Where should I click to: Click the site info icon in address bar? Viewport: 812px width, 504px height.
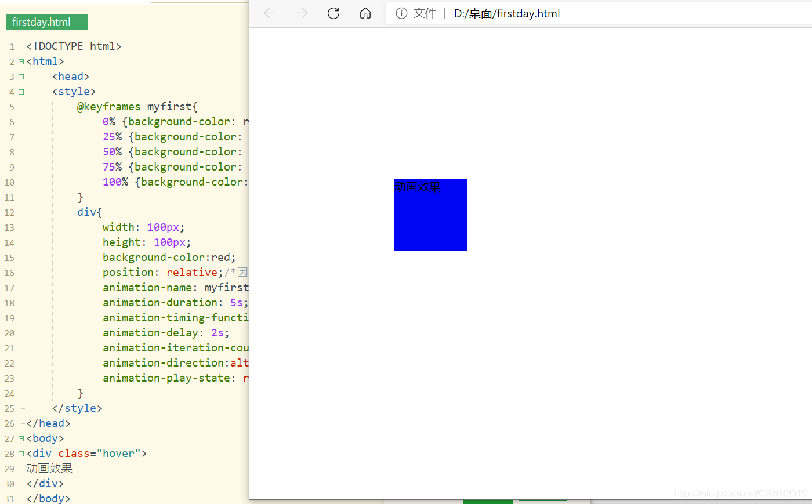(401, 13)
